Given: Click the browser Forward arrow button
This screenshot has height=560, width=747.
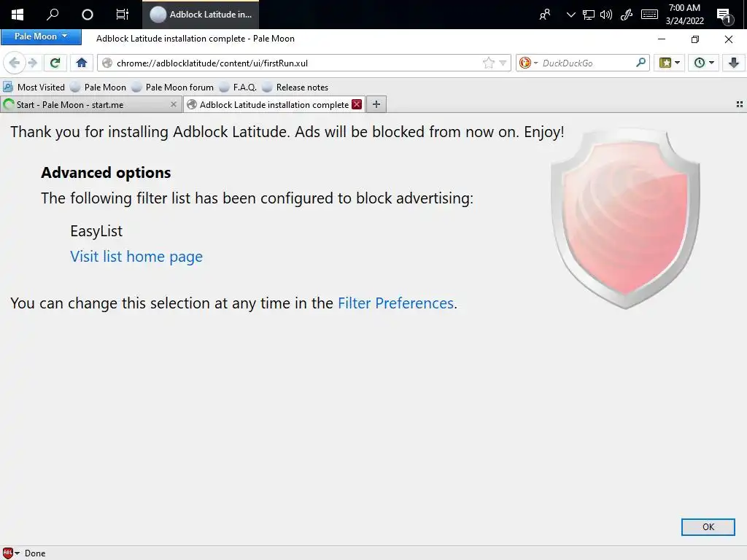Looking at the screenshot, I should tap(33, 63).
